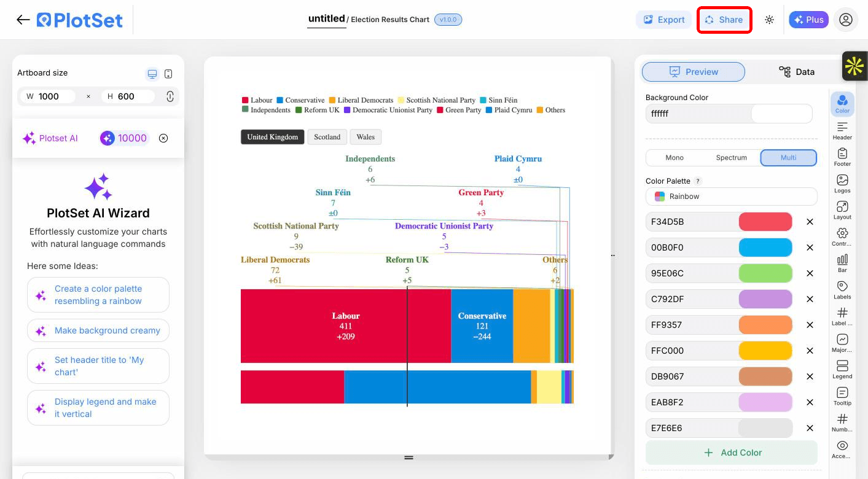The height and width of the screenshot is (479, 868).
Task: Remove color F34D5B with its X
Action: pyautogui.click(x=810, y=222)
